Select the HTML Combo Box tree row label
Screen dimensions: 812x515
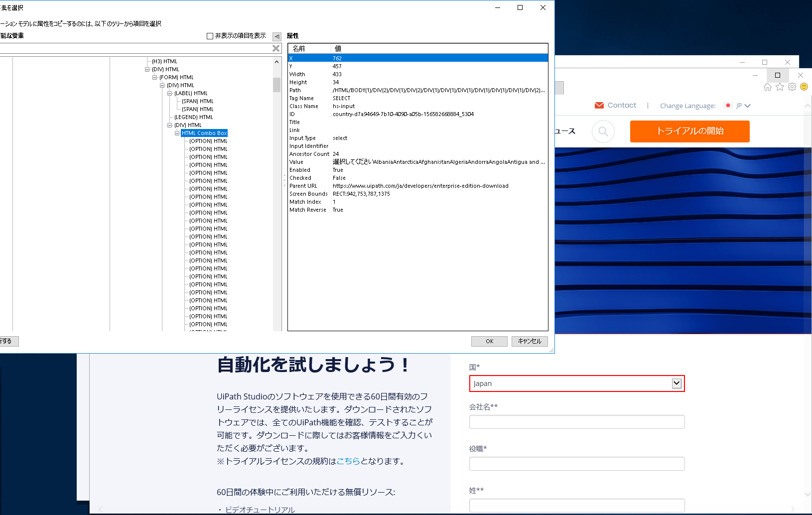[x=204, y=133]
